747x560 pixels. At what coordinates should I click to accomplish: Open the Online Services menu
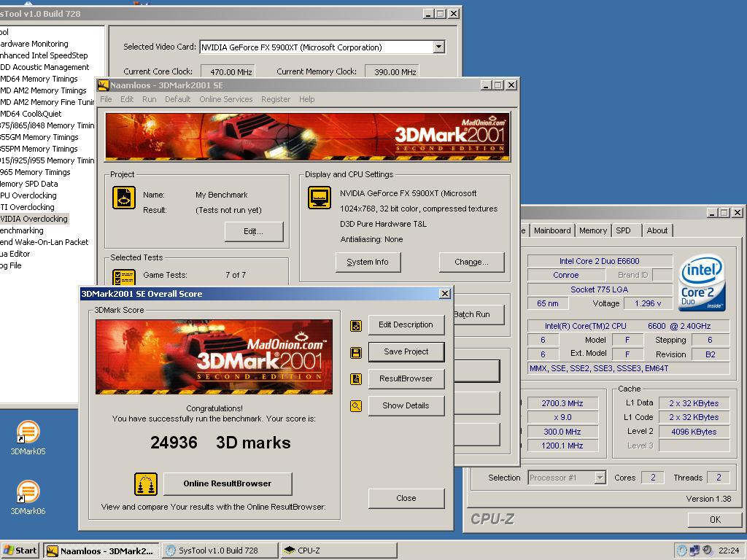click(x=226, y=99)
